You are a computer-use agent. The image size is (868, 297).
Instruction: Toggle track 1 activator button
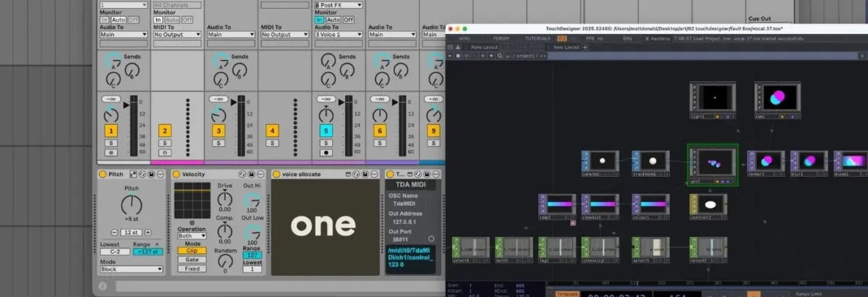[111, 131]
